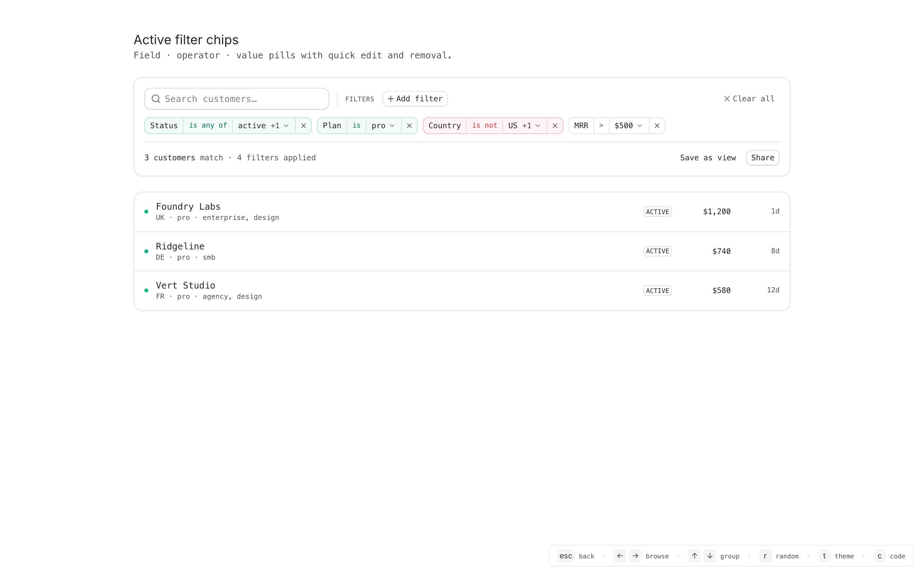Click the down arrow group key
This screenshot has width=924, height=577.
[x=710, y=556]
